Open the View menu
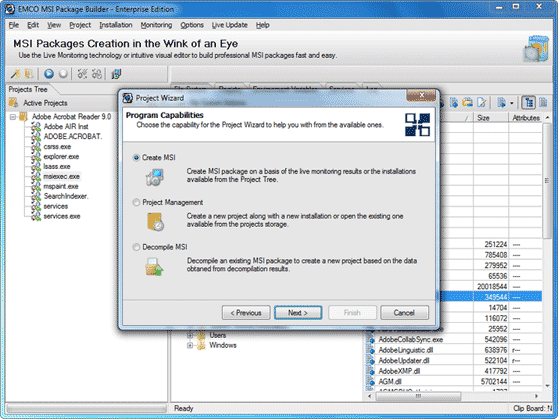The image size is (558, 419). [x=54, y=25]
